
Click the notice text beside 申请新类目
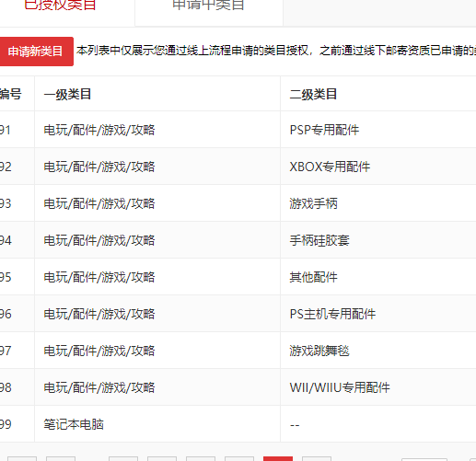click(x=276, y=51)
